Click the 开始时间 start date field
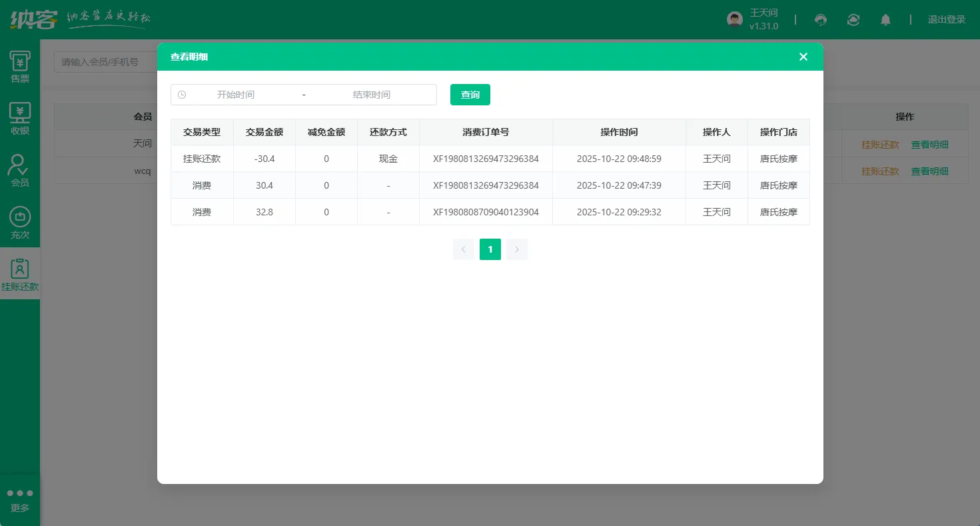Image resolution: width=980 pixels, height=526 pixels. tap(235, 94)
